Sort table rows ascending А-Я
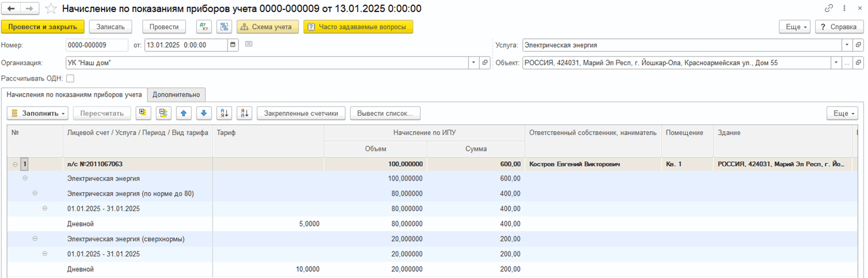Screen dimensions: 868x278 [224, 113]
